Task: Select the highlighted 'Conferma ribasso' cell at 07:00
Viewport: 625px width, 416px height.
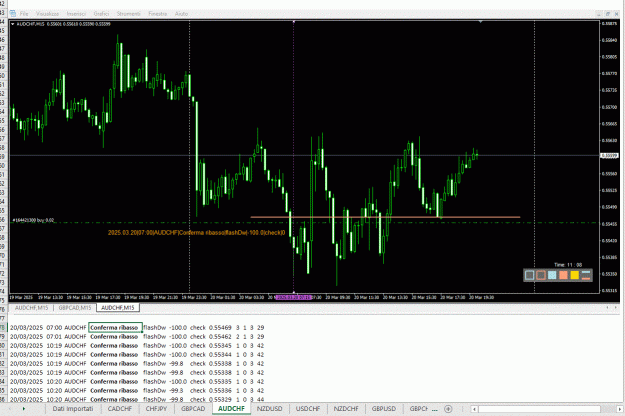Action: [115, 328]
